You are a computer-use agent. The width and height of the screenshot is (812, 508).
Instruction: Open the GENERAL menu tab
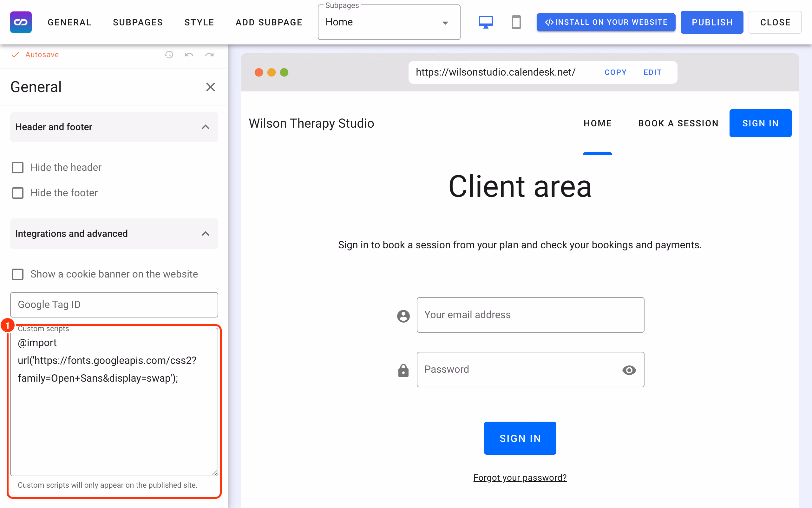tap(69, 22)
